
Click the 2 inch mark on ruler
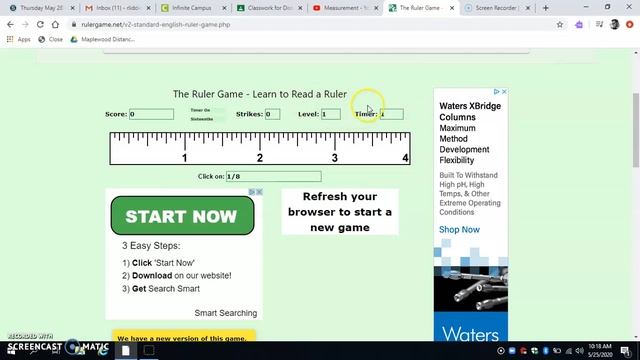pyautogui.click(x=260, y=141)
